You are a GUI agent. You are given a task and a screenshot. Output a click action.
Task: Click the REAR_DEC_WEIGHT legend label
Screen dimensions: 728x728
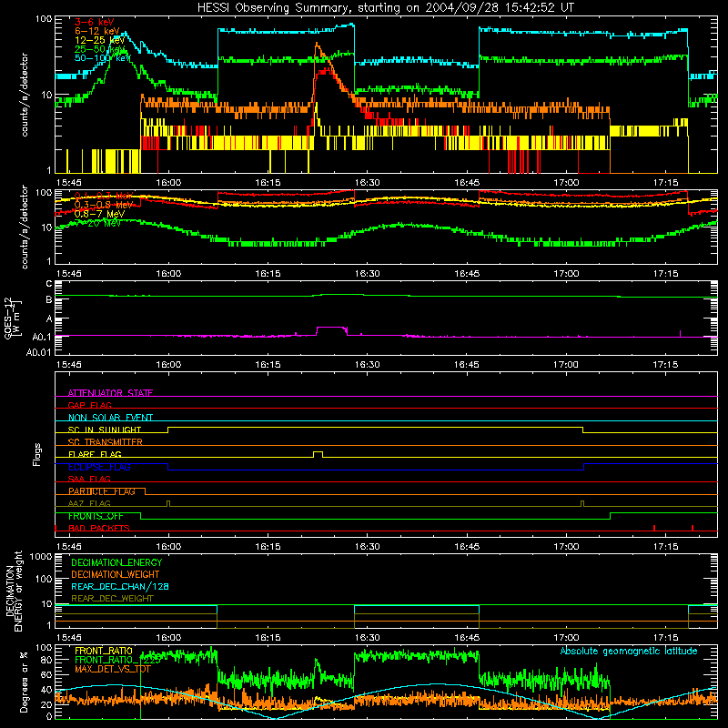112,599
